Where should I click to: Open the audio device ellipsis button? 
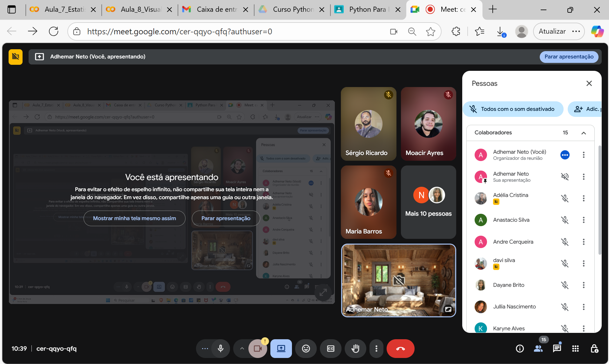tap(205, 349)
